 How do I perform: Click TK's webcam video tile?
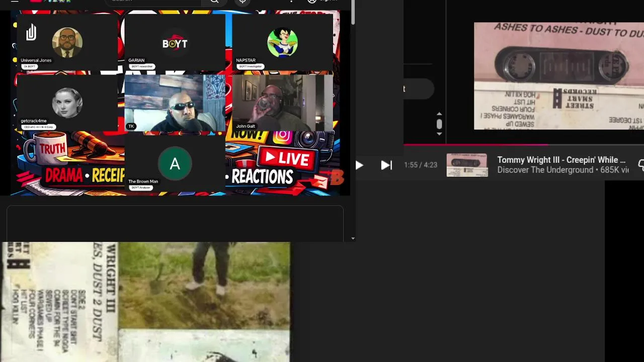click(175, 103)
